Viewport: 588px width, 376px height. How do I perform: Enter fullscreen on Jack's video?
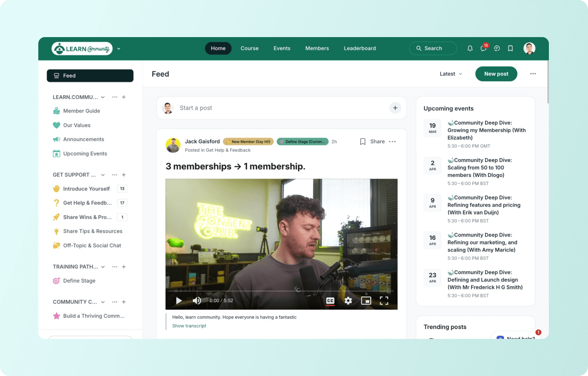(384, 301)
